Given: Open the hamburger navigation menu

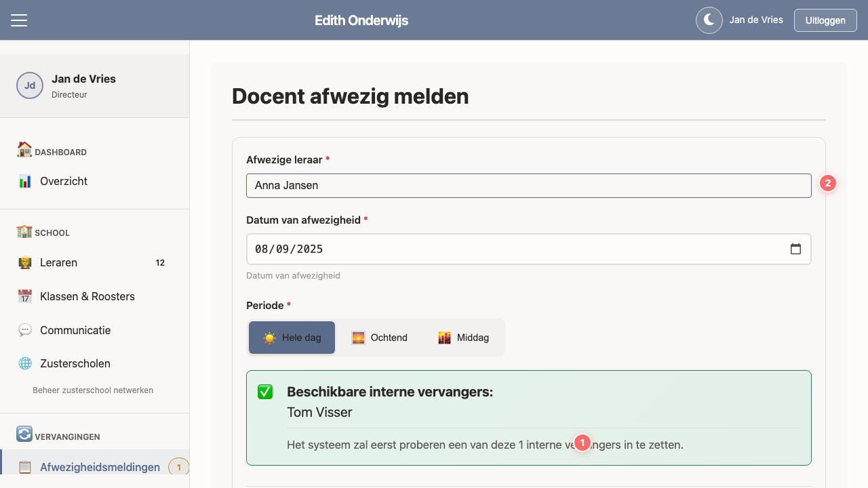Looking at the screenshot, I should pos(19,20).
